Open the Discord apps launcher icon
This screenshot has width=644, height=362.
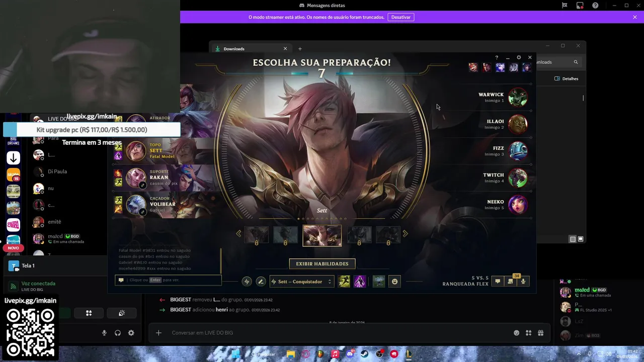528,333
